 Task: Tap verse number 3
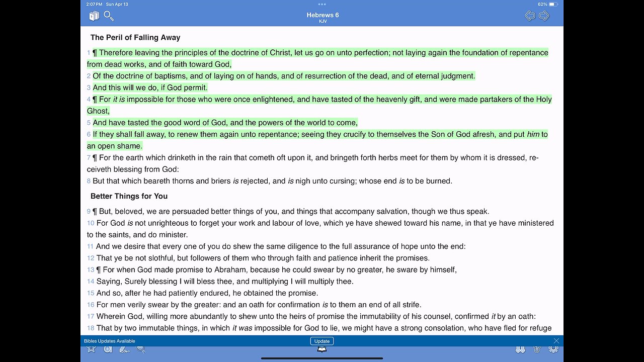click(89, 88)
